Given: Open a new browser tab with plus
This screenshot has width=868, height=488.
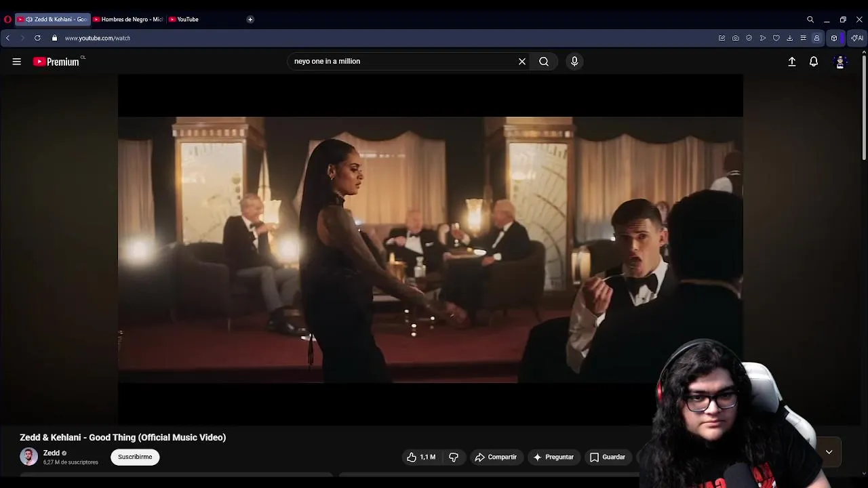Looking at the screenshot, I should pos(250,20).
